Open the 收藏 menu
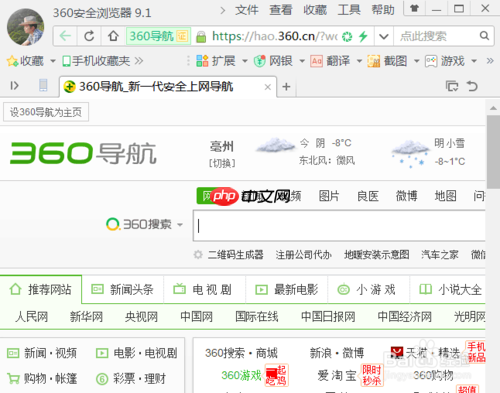 315,10
